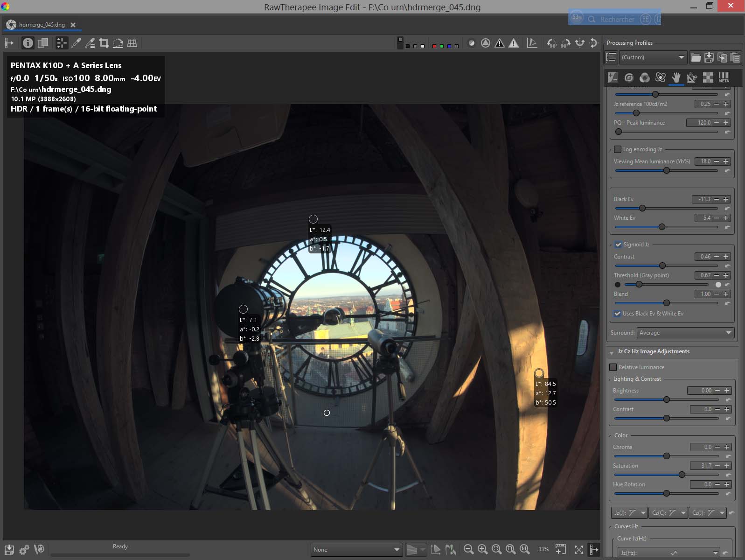The height and width of the screenshot is (560, 745).
Task: Toggle the image info overlay button
Action: 28,43
